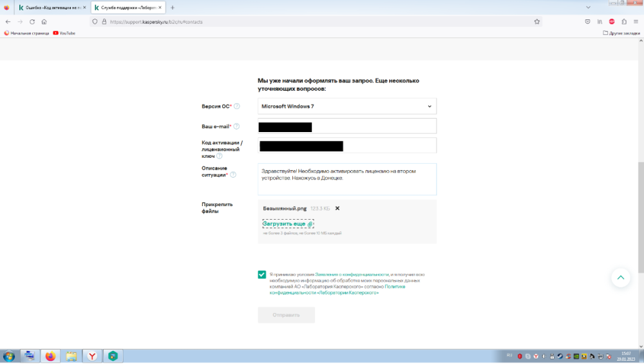Open the Windows Start menu
Viewport: 644px width, 364px height.
point(8,356)
